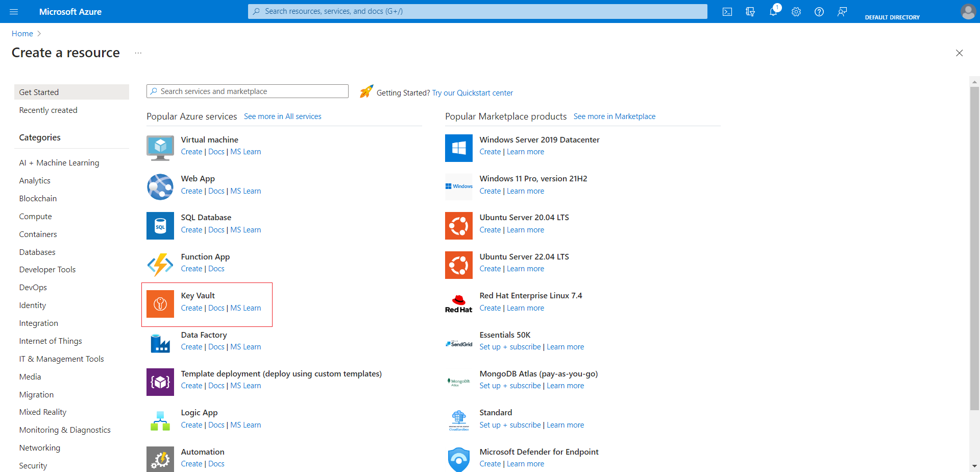Click the Search services and marketplace field
Screen dimensions: 980x472
point(248,91)
